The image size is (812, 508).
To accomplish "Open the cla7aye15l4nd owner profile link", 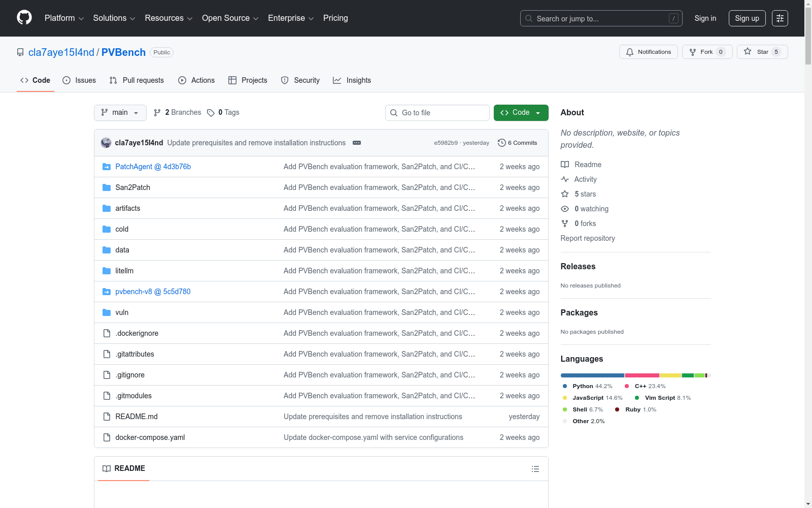I will click(61, 52).
